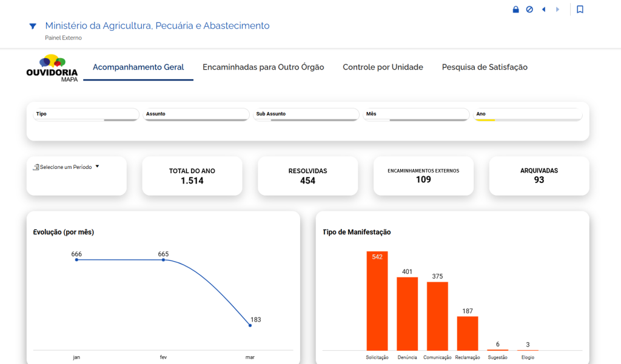
Task: Select the Solicitação bar in the chart
Action: [x=377, y=303]
